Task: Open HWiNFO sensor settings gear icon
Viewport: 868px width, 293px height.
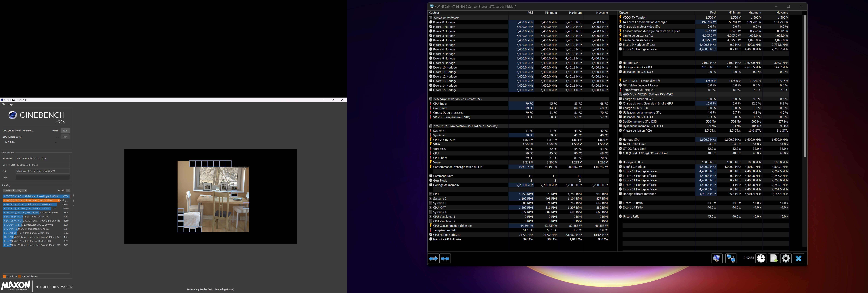Action: 786,259
